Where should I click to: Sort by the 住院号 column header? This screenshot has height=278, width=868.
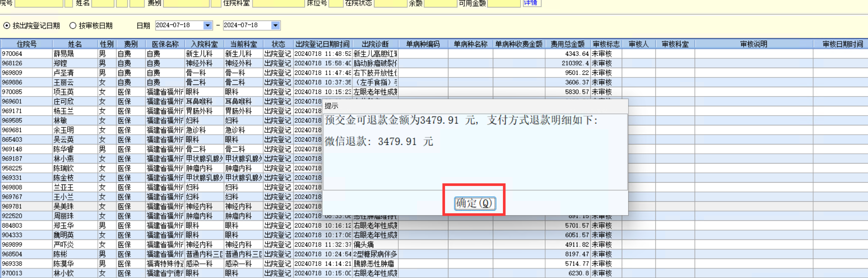click(27, 44)
